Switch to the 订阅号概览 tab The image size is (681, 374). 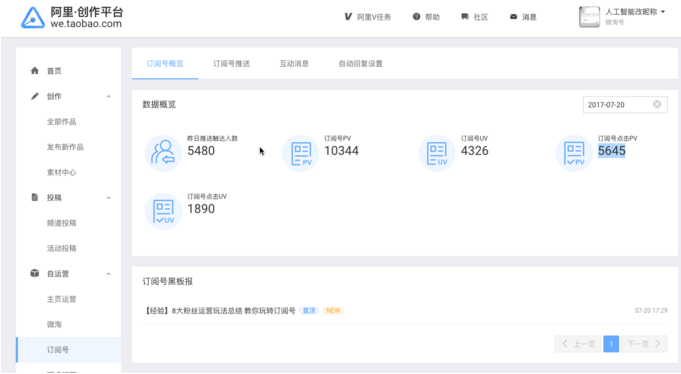click(165, 63)
